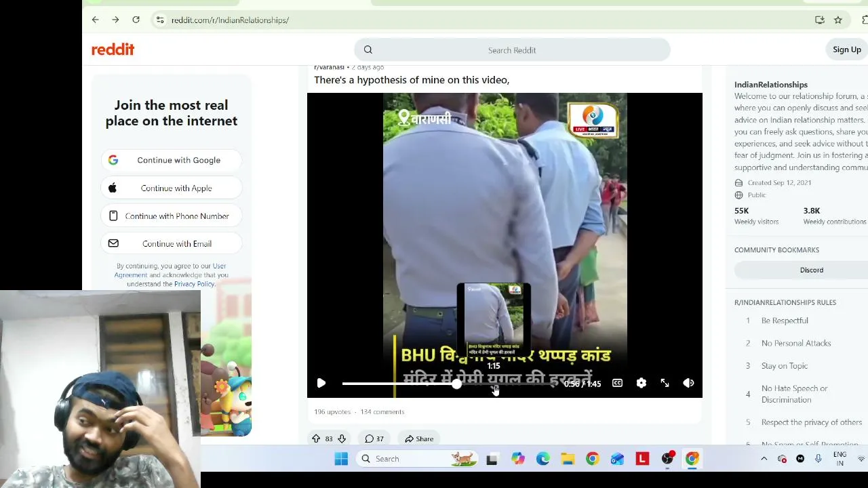Click the Wi-Fi icon in system tray
This screenshot has height=488, width=868.
point(862,459)
